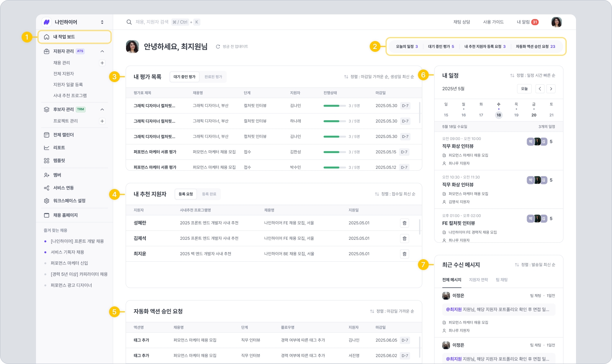Viewport: 612px width, 364px height.
Task: Change sort of 자동화 액션 승인 요청
Action: click(x=392, y=311)
